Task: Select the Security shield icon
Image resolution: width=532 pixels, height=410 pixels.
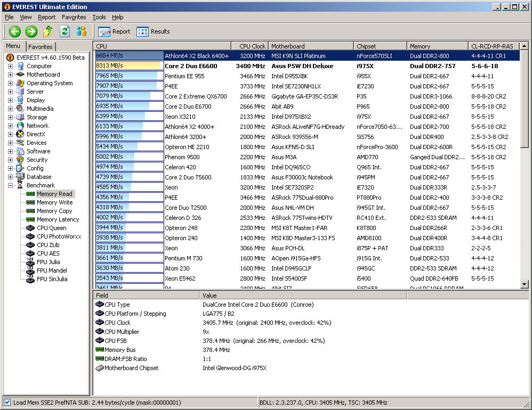Action: (20, 160)
